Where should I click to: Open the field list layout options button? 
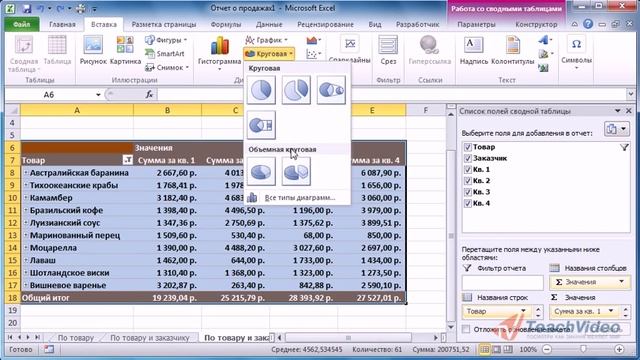[616, 129]
